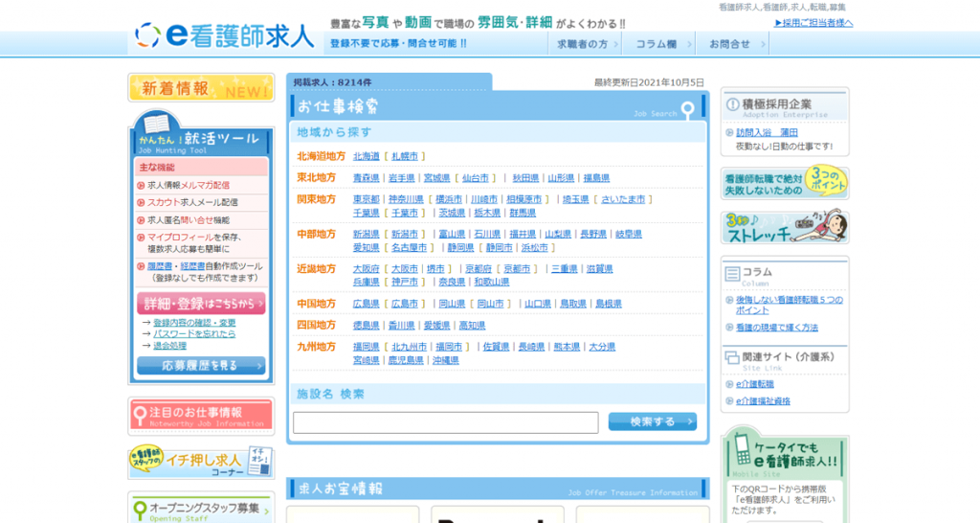
Task: Open the 3秒ストレッチ banner
Action: pos(785,226)
